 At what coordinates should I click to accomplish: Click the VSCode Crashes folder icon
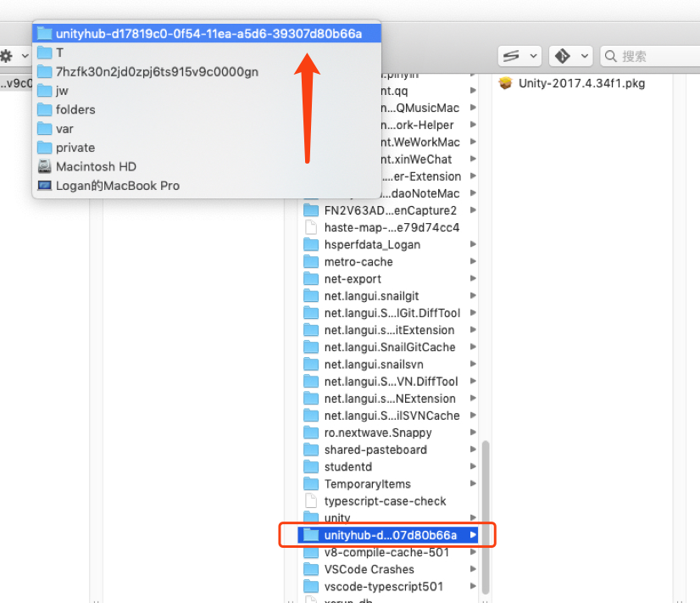point(311,569)
